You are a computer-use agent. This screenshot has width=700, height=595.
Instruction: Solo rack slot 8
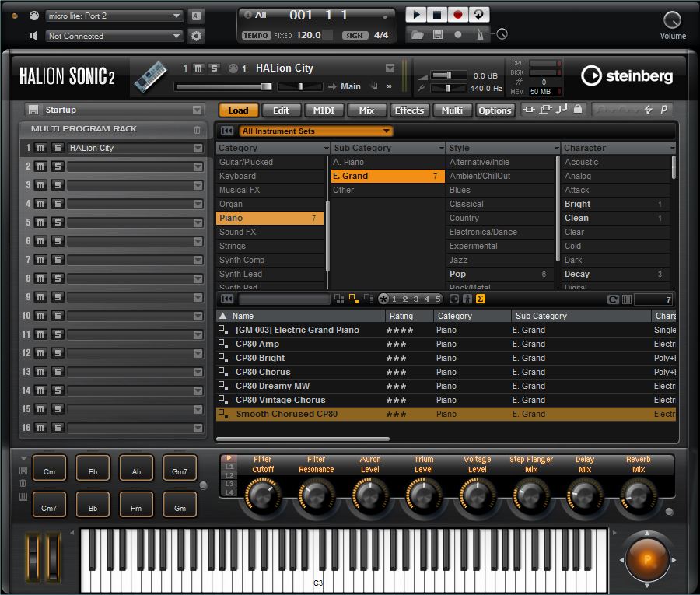(x=57, y=278)
